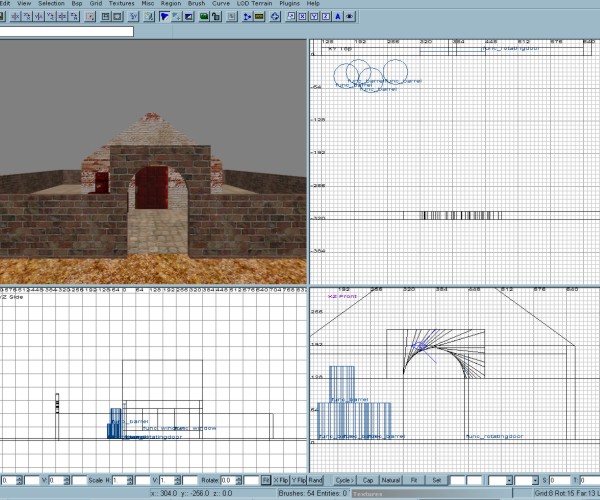Open the Selection menu
The width and height of the screenshot is (600, 500).
tap(51, 3)
